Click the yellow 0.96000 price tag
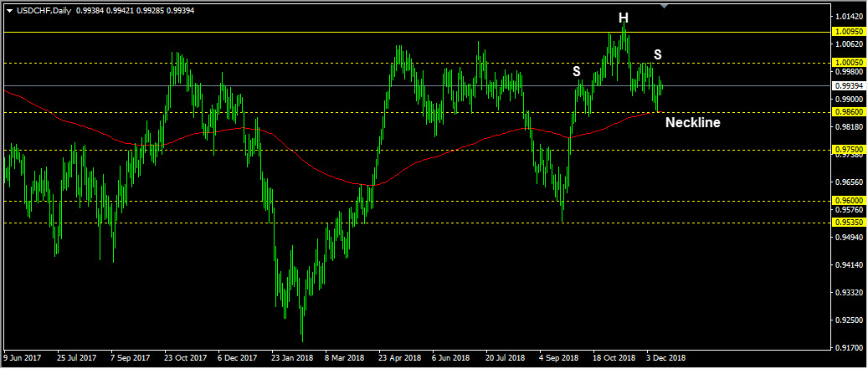The height and width of the screenshot is (369, 868). coord(848,201)
